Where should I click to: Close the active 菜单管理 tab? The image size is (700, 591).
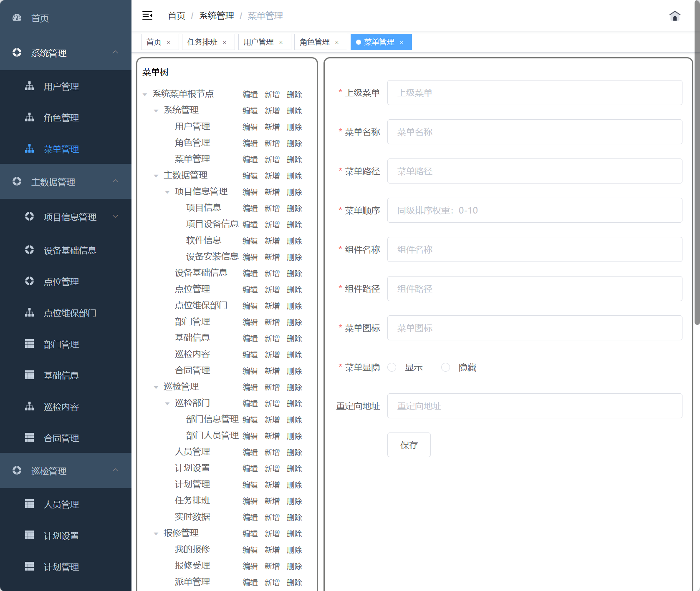(402, 43)
